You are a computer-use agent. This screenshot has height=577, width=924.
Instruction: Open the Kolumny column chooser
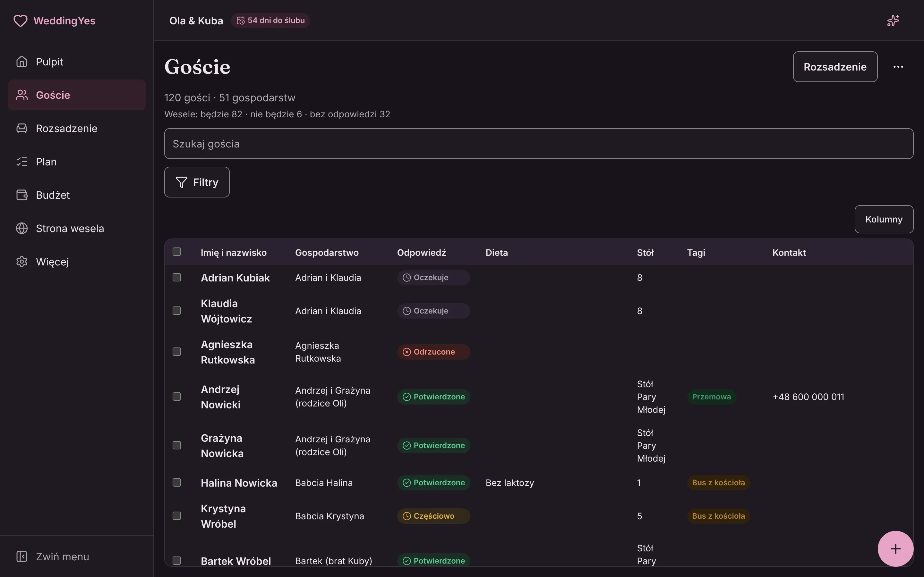click(x=884, y=219)
